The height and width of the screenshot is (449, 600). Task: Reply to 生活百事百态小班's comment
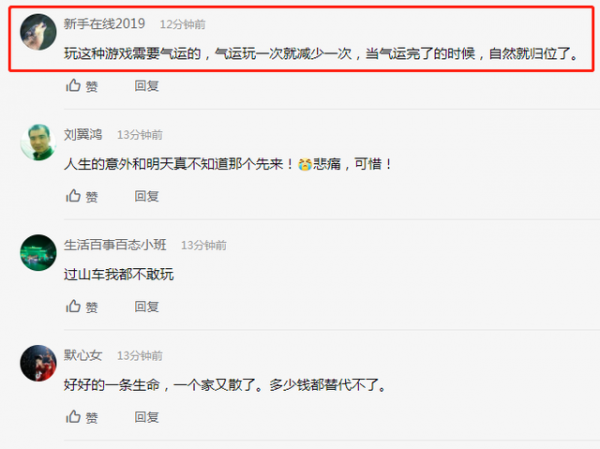pos(147,307)
